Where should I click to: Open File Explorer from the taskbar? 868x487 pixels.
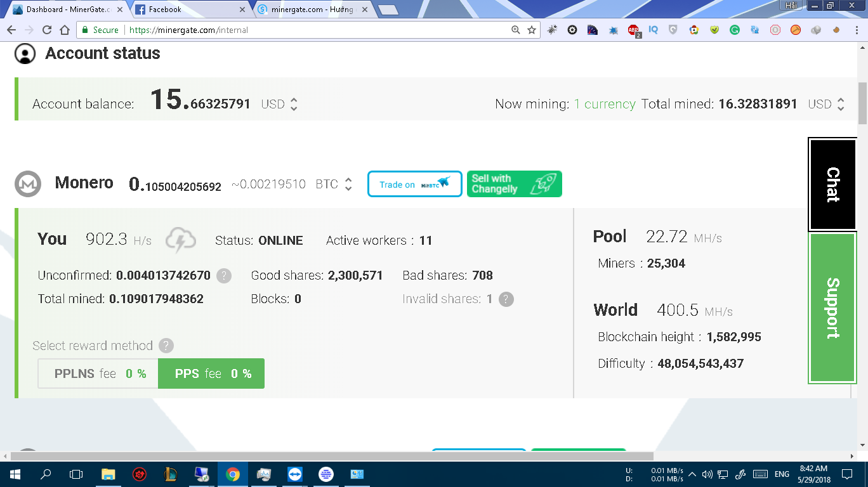109,474
